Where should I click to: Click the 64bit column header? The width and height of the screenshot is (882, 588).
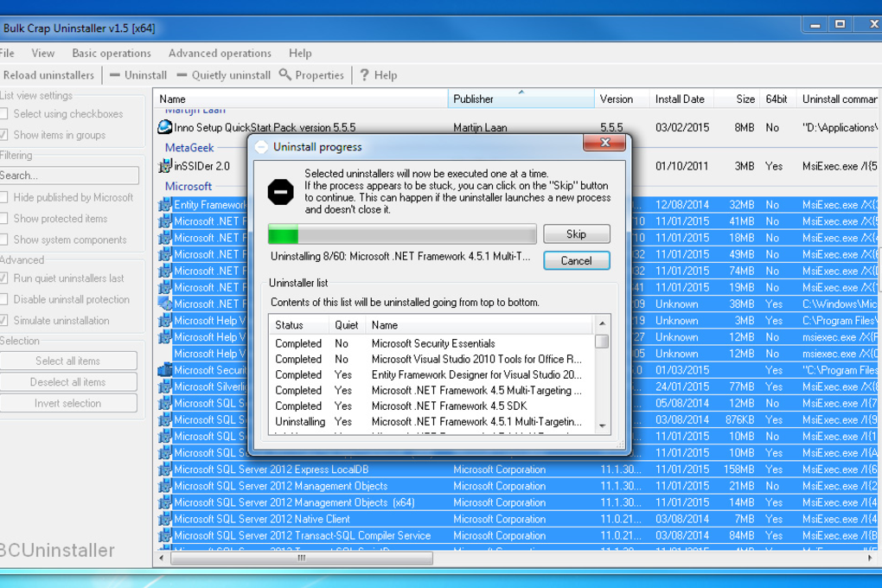pos(777,99)
